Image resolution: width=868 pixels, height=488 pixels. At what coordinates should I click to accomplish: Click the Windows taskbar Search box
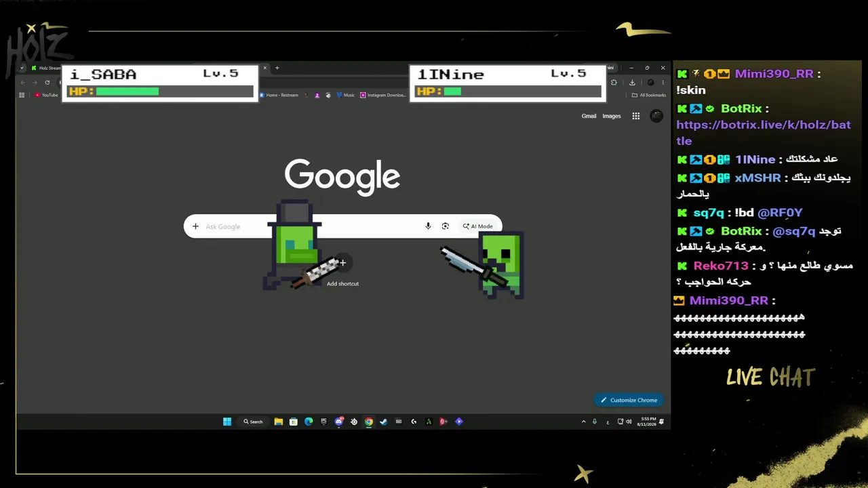click(254, 422)
